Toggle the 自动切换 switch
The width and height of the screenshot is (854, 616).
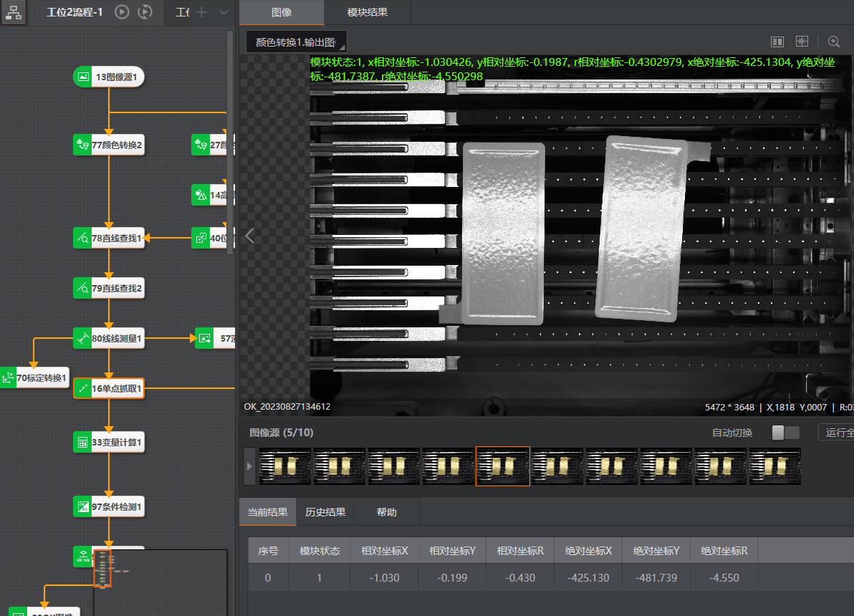click(785, 433)
